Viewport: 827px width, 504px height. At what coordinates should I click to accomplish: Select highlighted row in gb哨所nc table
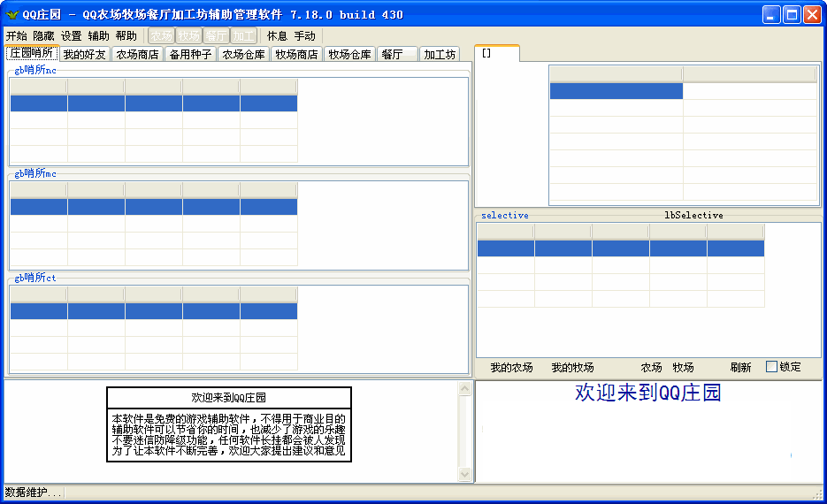[153, 103]
